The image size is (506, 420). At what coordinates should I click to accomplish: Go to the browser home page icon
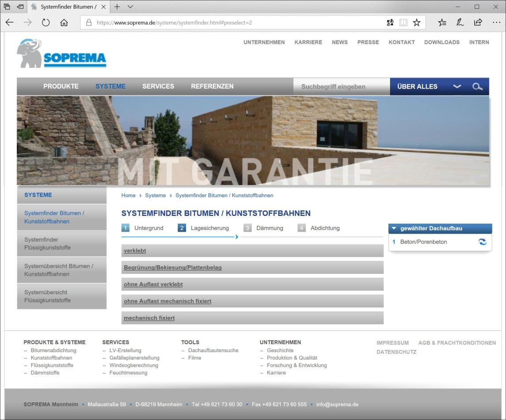point(64,22)
